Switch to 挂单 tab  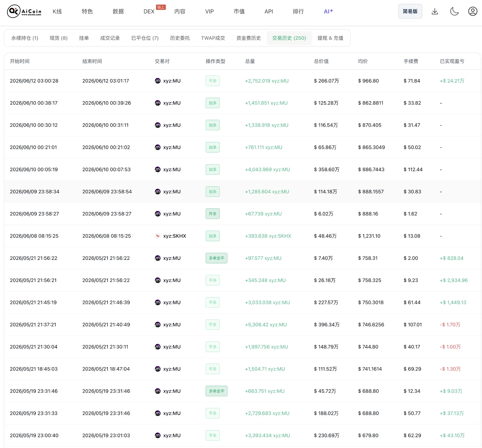[x=84, y=38]
